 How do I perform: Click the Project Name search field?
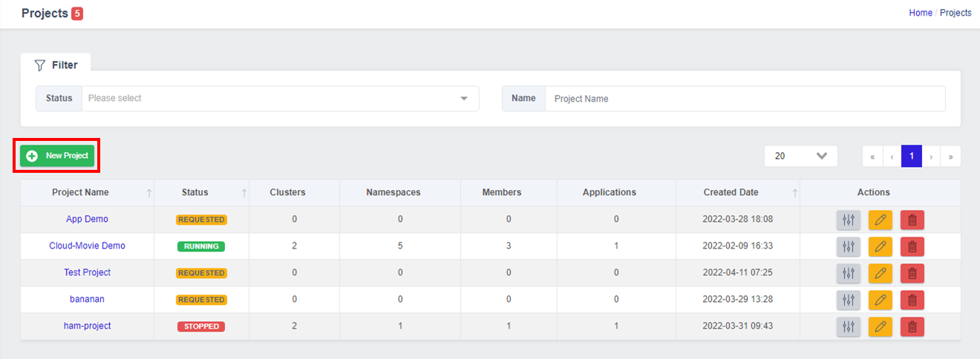[745, 98]
